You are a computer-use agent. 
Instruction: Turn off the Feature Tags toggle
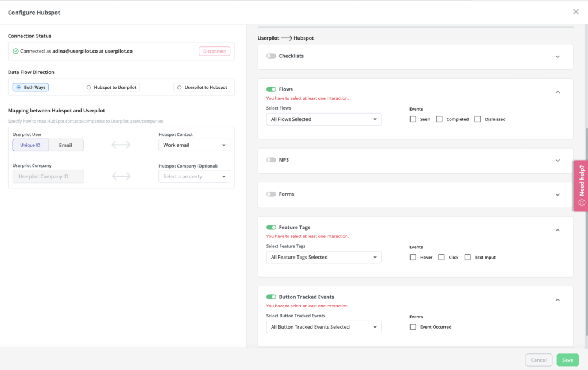(271, 227)
